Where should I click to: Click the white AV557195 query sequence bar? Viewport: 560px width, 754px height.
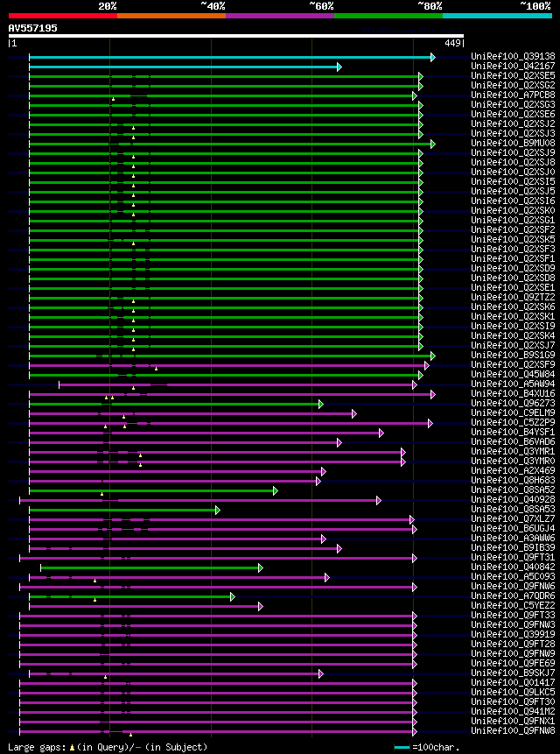pyautogui.click(x=236, y=36)
